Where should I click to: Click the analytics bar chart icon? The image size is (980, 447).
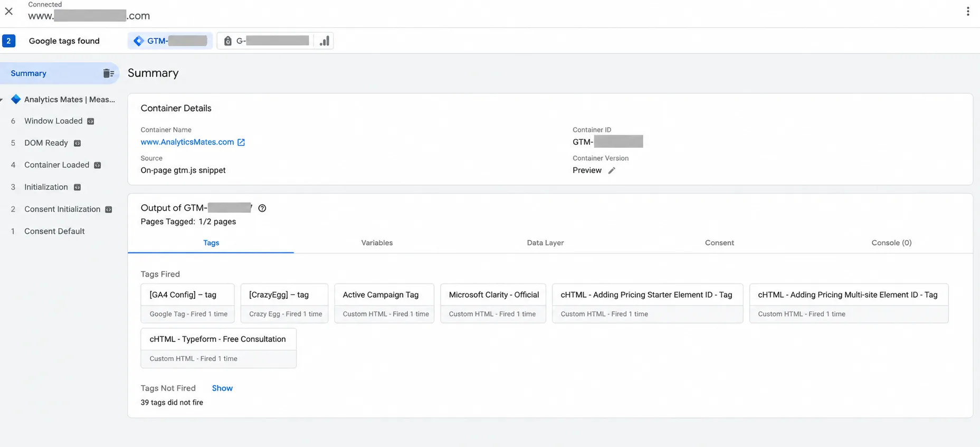click(324, 41)
